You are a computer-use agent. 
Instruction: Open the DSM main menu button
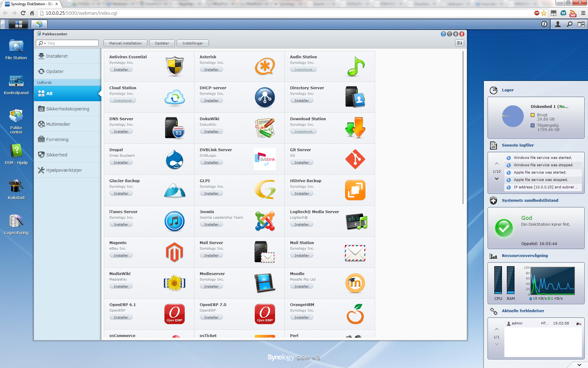click(18, 24)
